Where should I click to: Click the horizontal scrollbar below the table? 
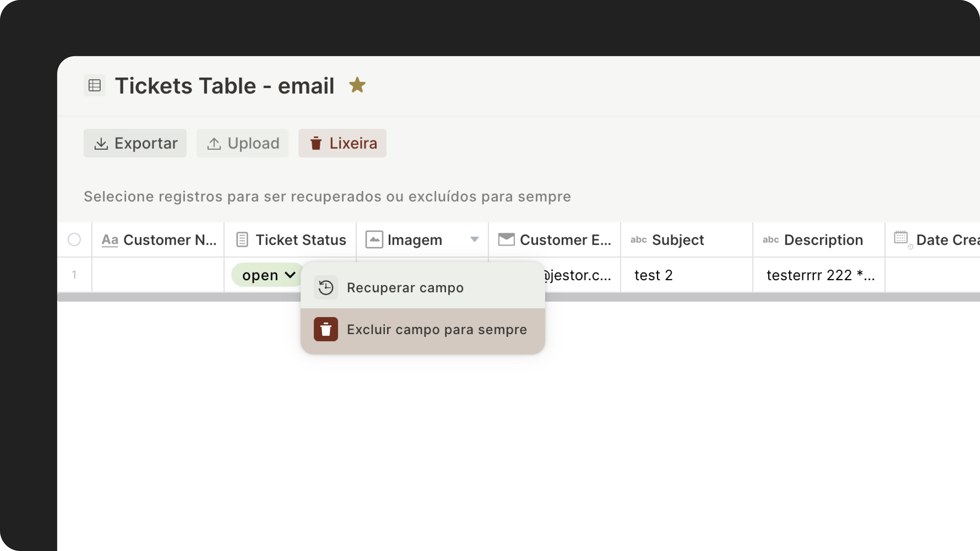point(519,297)
